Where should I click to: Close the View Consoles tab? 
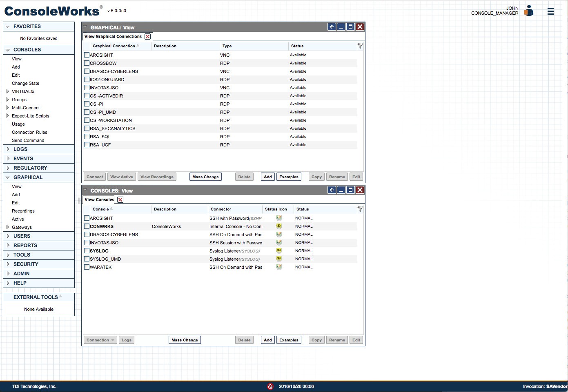pyautogui.click(x=120, y=199)
